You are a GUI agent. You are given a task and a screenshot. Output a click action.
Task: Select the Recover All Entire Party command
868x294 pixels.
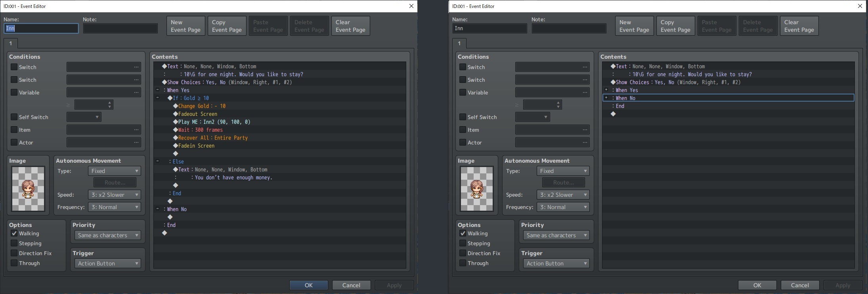280,138
